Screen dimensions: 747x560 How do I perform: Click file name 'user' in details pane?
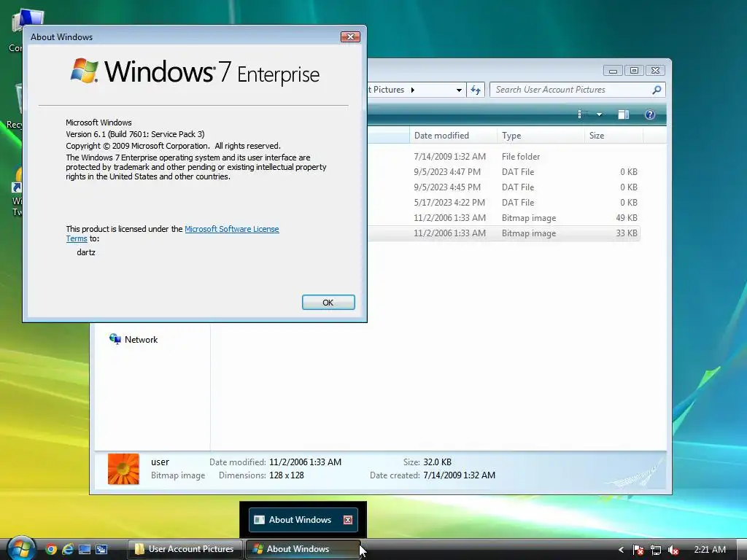160,462
